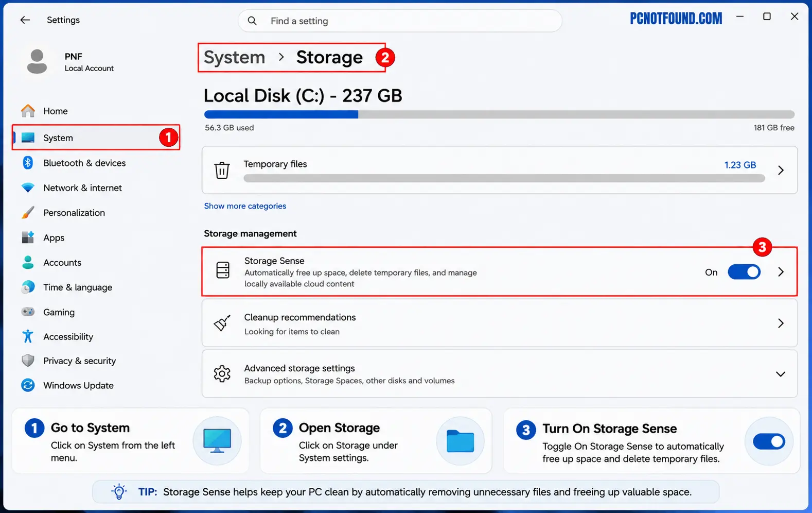This screenshot has width=812, height=513.
Task: Open Network & internet settings
Action: (96, 187)
